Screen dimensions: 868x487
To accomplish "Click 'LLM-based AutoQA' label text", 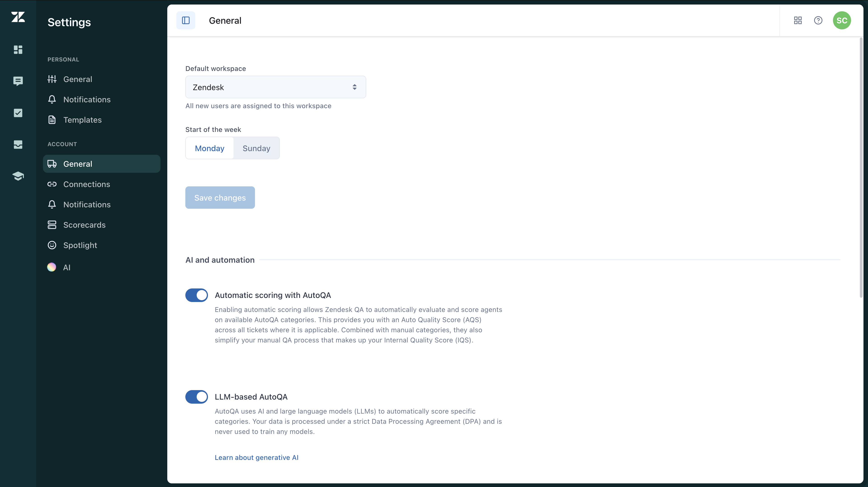I will pos(251,397).
